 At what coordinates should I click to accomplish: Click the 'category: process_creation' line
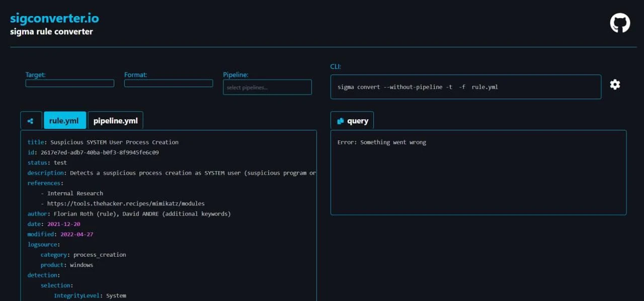(x=83, y=255)
